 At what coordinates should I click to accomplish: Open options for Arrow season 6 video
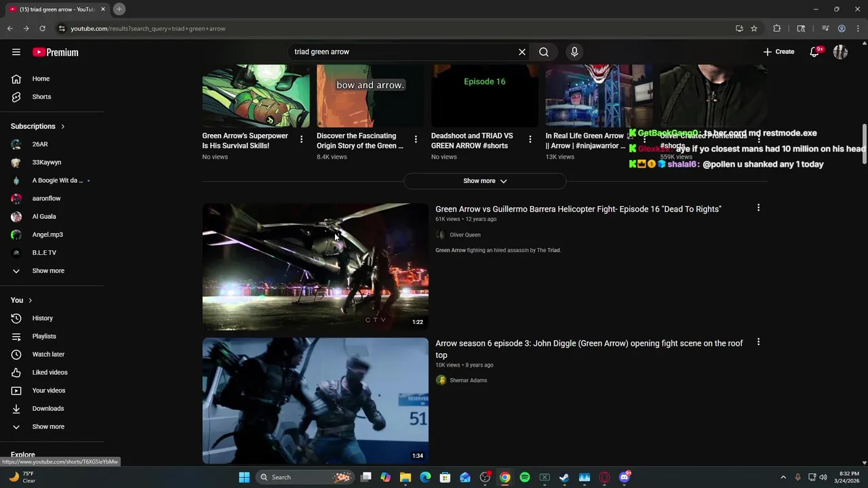tap(758, 342)
